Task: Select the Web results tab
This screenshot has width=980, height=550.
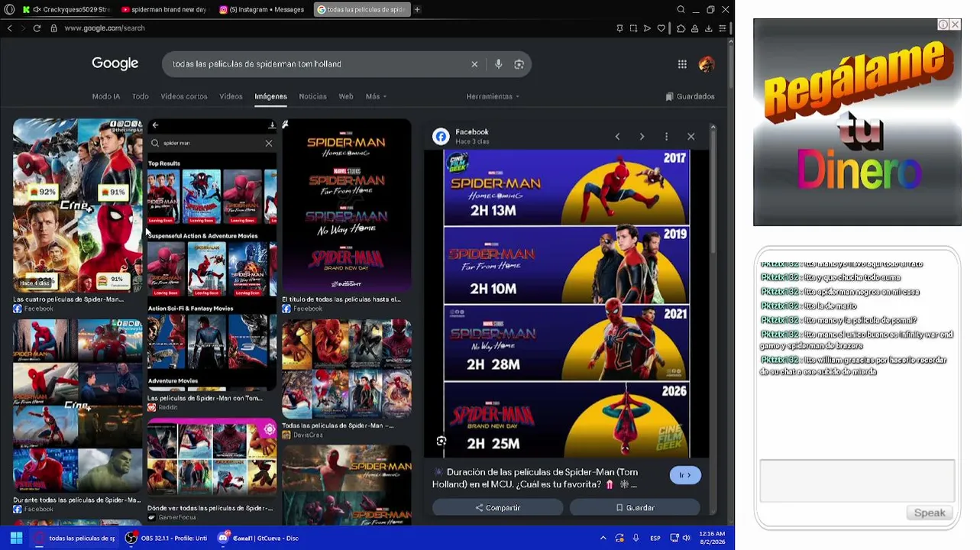Action: coord(346,96)
